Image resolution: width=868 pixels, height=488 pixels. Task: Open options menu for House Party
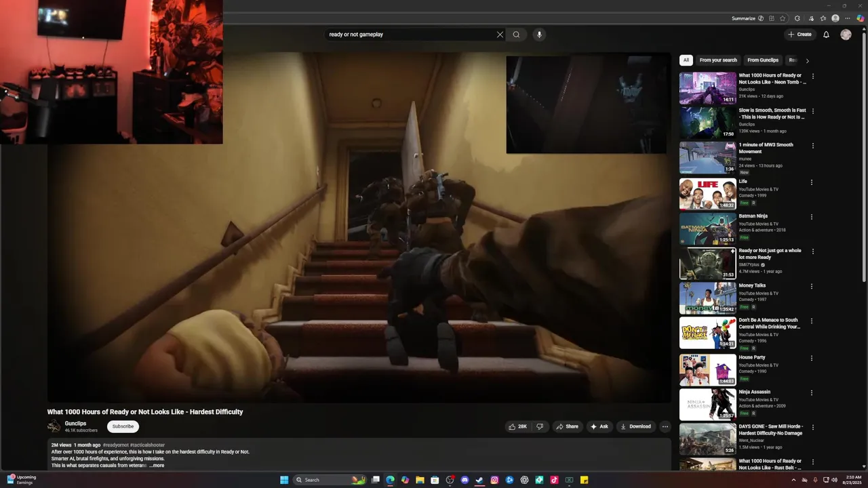pos(813,358)
